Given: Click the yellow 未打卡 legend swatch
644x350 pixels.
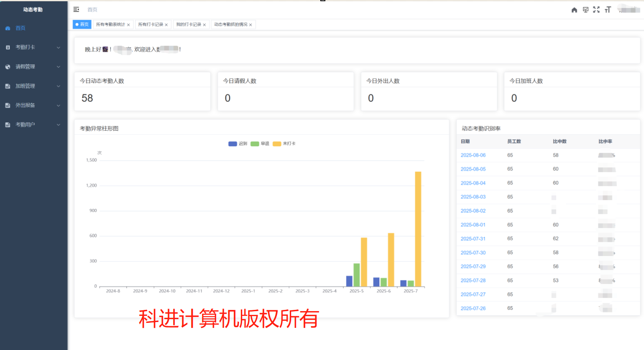Looking at the screenshot, I should pos(277,144).
